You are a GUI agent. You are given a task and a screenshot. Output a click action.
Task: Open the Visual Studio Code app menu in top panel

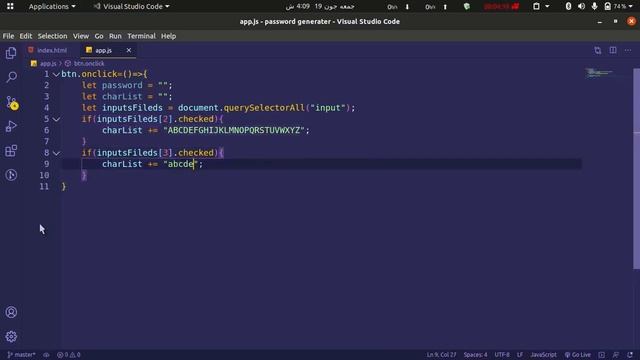pyautogui.click(x=131, y=7)
